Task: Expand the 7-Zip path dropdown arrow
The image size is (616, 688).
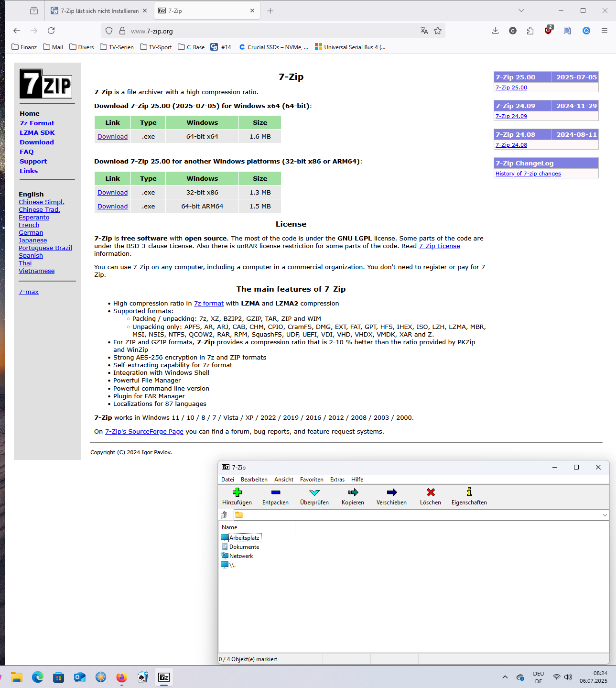Action: click(605, 515)
